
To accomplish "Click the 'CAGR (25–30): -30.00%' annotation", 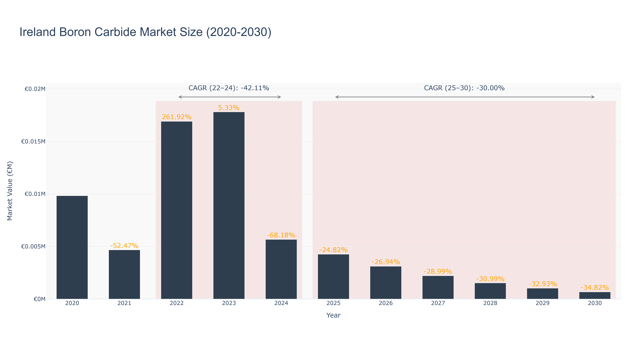I will coord(464,88).
